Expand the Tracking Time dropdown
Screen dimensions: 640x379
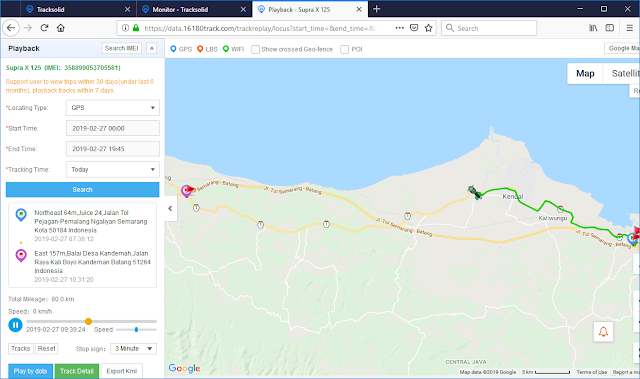click(x=113, y=169)
